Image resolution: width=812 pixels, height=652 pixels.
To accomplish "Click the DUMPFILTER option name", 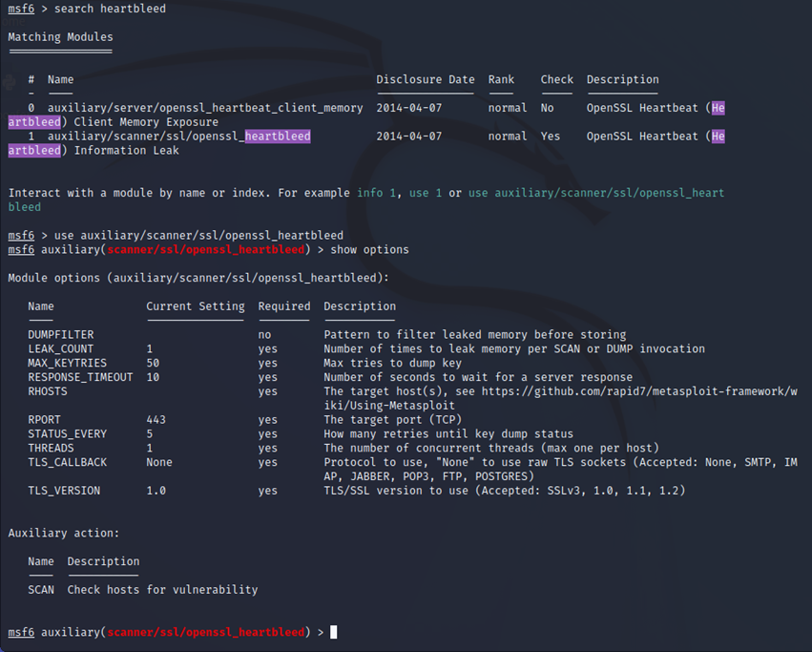I will click(x=61, y=335).
